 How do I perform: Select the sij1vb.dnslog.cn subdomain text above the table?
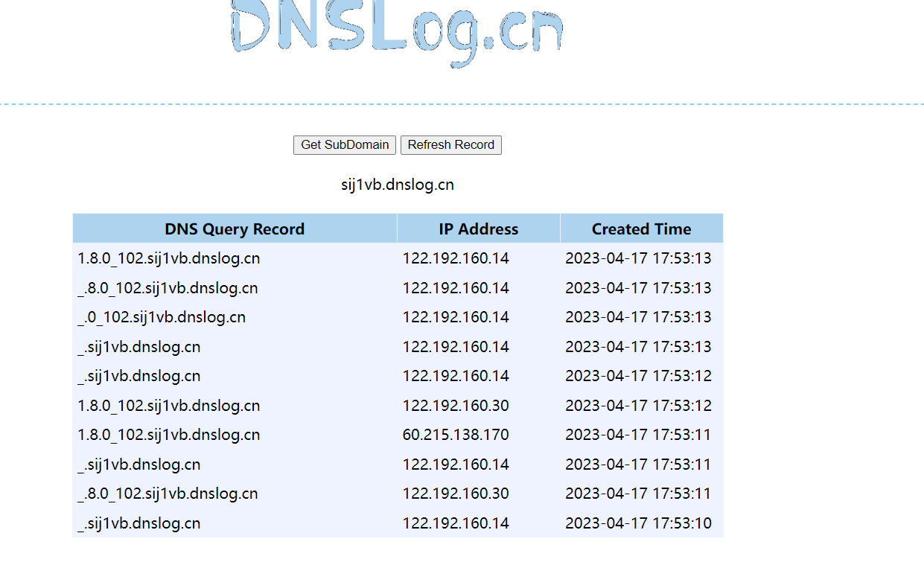tap(397, 185)
